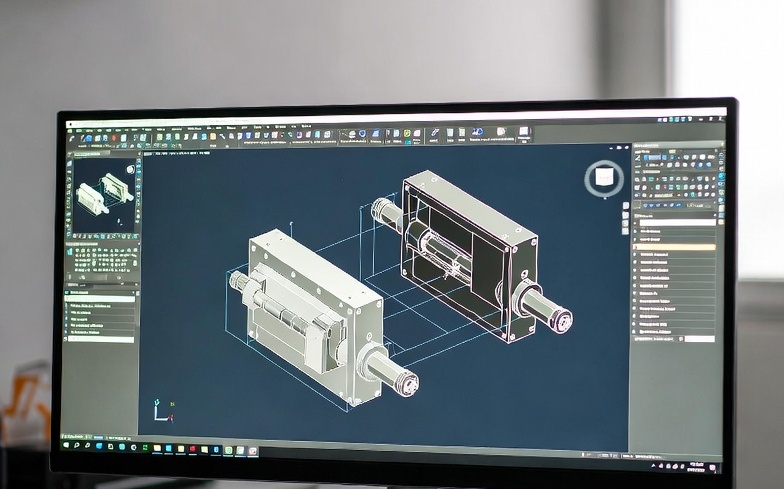Click the first icon in the top-left toolbar
The width and height of the screenshot is (784, 489).
click(x=71, y=137)
